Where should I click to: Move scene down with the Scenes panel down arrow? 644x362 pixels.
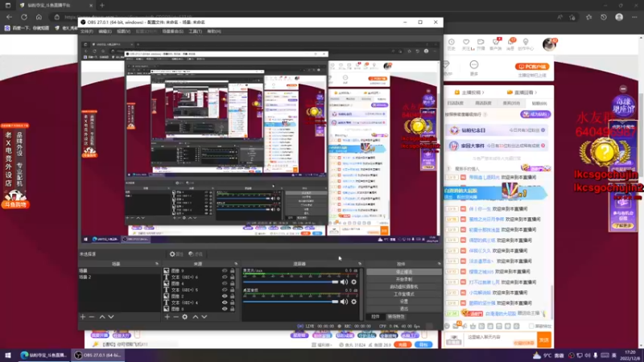(111, 317)
